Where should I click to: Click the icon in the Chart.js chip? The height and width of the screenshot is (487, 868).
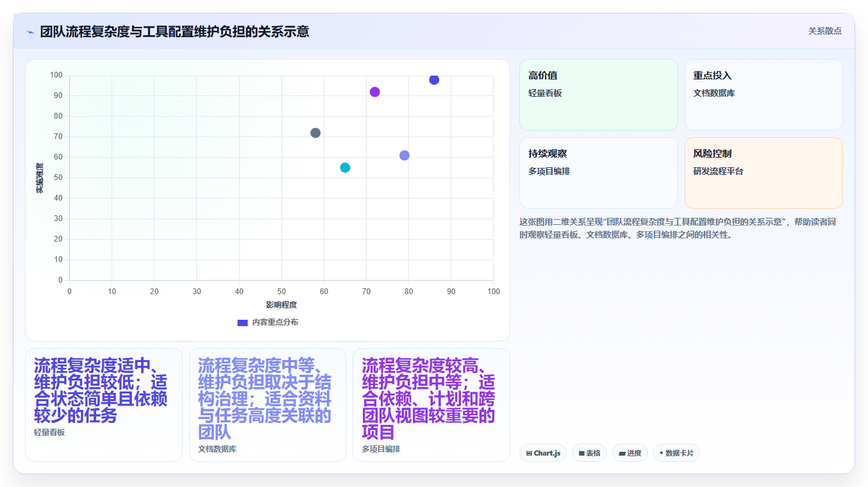point(529,453)
